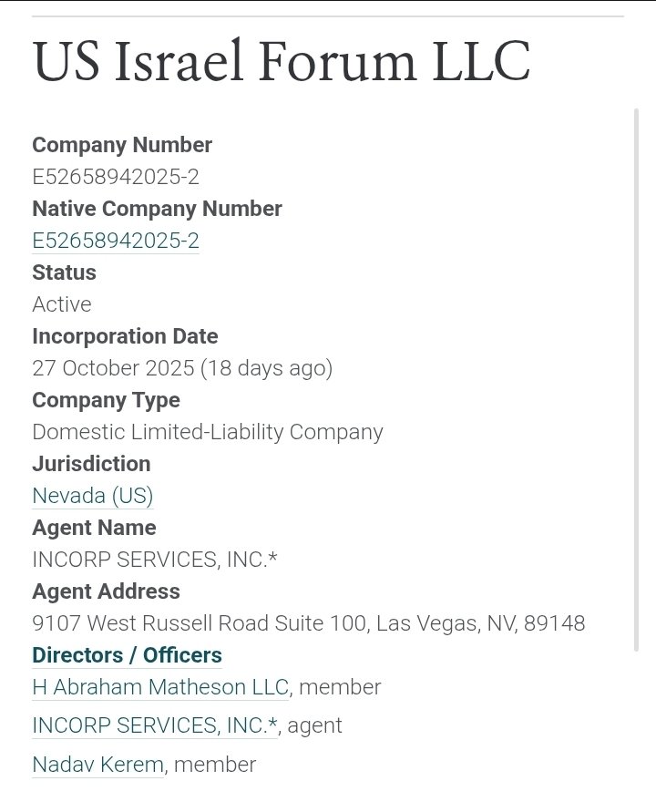Open the Native Company Number E52658942025-2 link
Image resolution: width=656 pixels, height=812 pixels.
[x=115, y=241]
